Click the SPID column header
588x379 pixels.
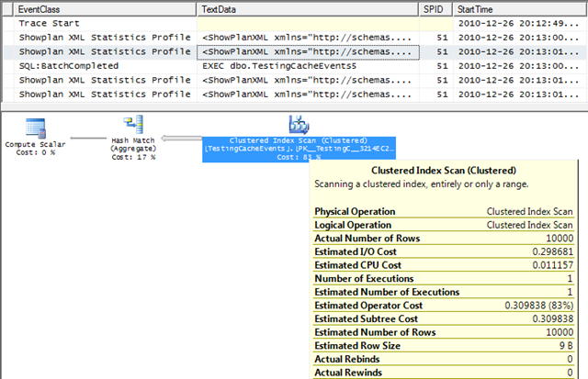point(432,8)
